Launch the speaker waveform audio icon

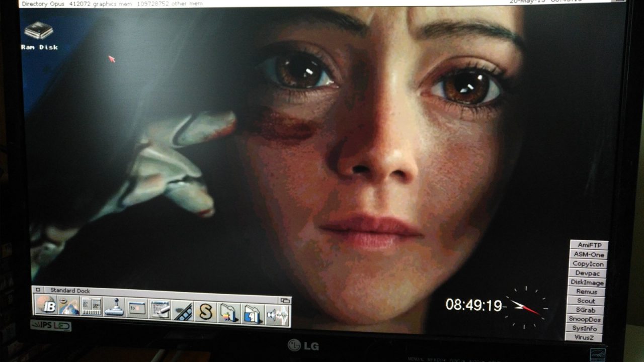tap(277, 316)
